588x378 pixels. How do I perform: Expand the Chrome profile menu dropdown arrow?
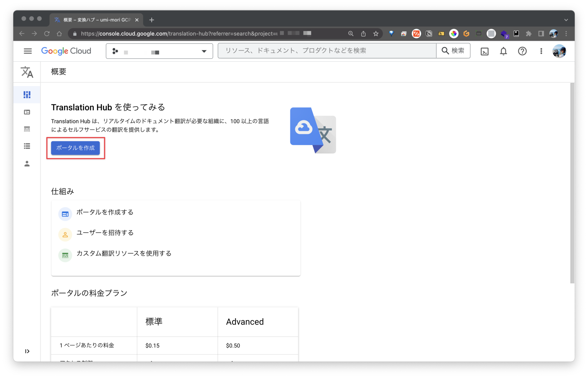566,20
